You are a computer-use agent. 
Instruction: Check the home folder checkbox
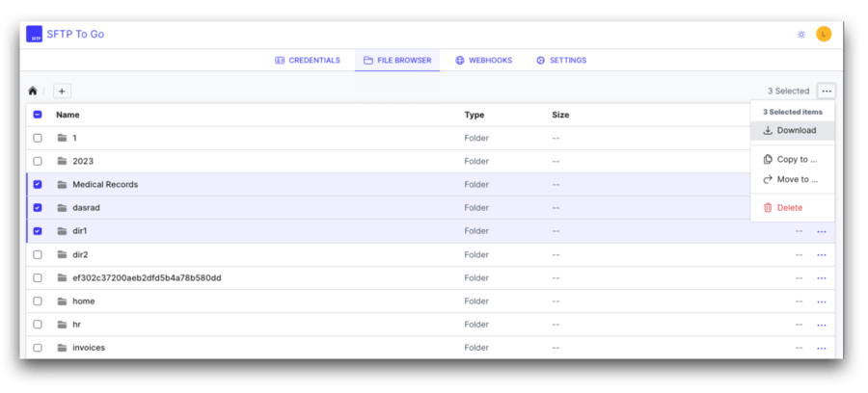(38, 301)
